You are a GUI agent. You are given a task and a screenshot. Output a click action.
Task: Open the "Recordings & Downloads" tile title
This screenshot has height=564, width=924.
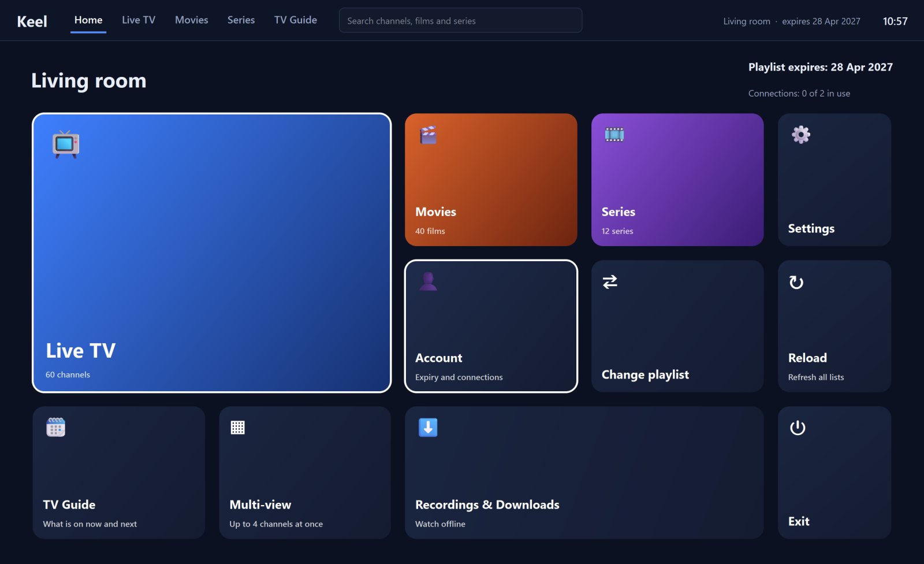tap(487, 505)
